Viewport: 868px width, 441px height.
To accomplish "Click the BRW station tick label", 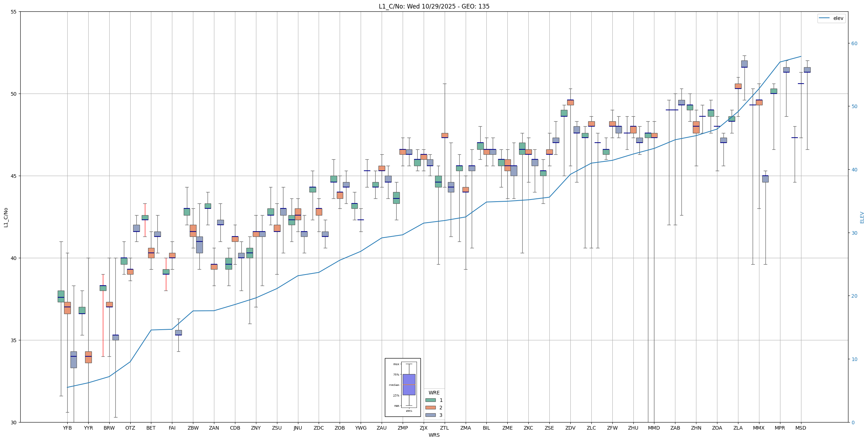I will [109, 428].
